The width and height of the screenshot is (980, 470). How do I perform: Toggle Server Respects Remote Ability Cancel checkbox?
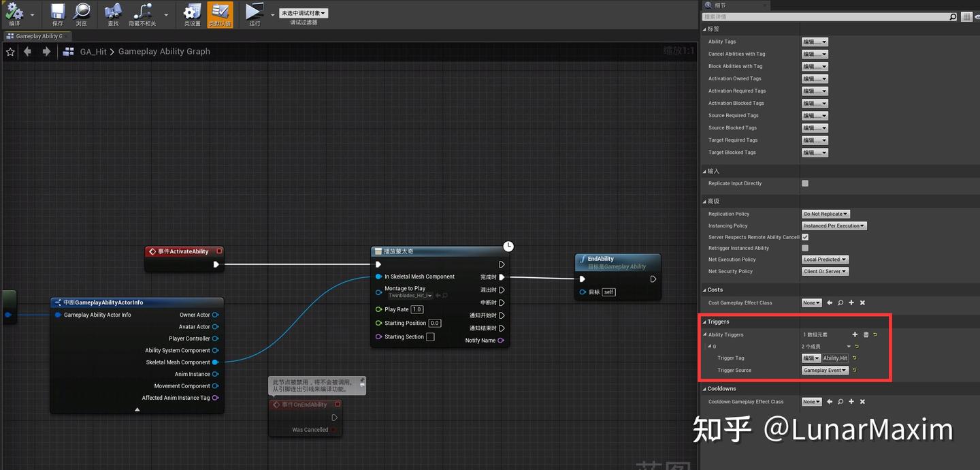point(805,237)
